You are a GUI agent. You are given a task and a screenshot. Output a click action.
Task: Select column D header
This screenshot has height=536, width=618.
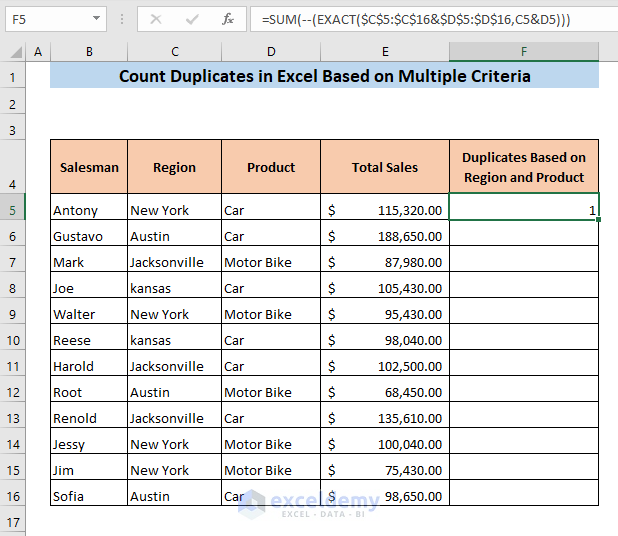click(x=271, y=52)
